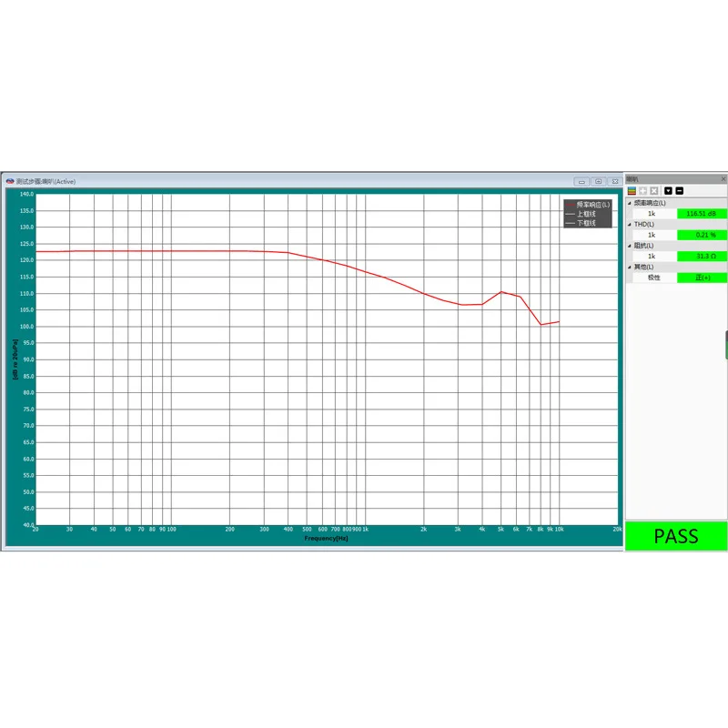The height and width of the screenshot is (728, 728).
Task: Click the multicolored stacked bars icon
Action: (632, 191)
